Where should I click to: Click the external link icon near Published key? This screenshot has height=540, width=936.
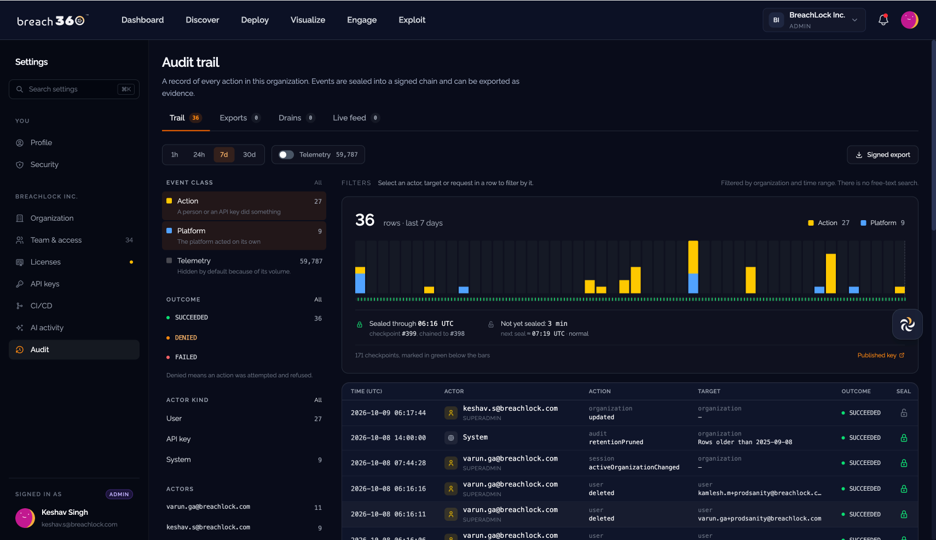click(901, 355)
